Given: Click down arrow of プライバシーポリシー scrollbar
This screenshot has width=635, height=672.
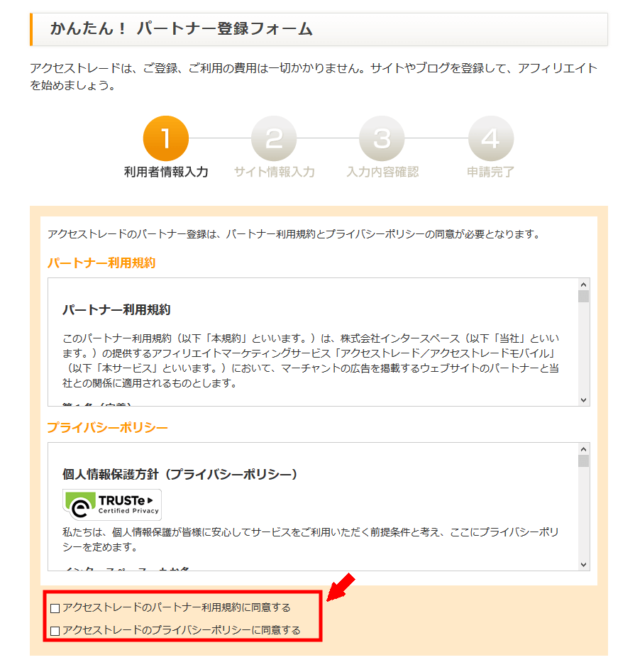Looking at the screenshot, I should coord(583,564).
